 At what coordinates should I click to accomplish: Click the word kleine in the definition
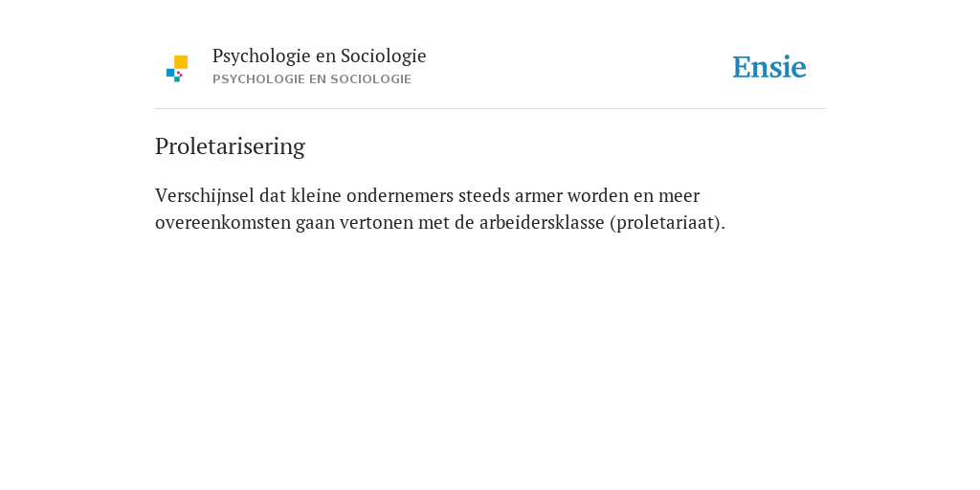(x=316, y=195)
